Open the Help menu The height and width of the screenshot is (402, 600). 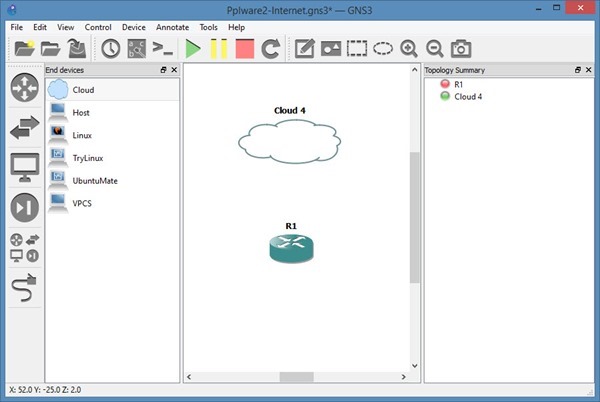tap(236, 27)
